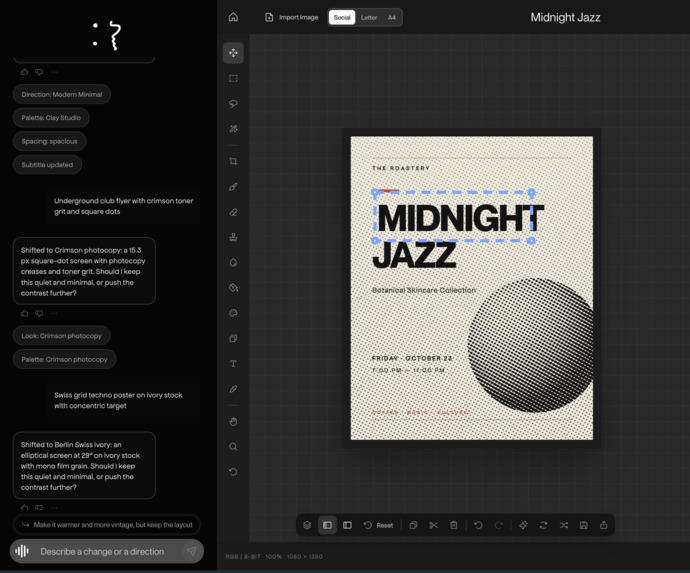Screen dimensions: 690x573
Task: Select the Move tool
Action: pos(233,53)
